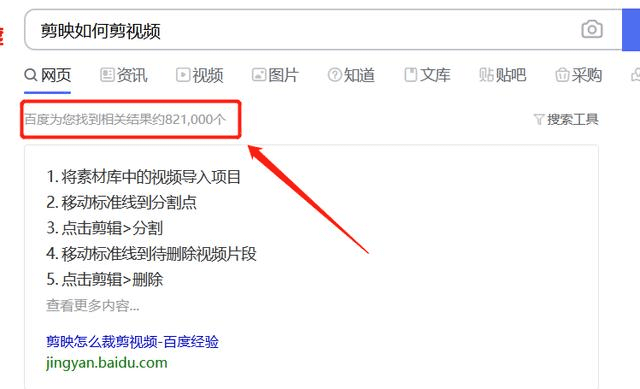Open the 剪映怎么裁剪视频-百度经验 link

click(132, 342)
